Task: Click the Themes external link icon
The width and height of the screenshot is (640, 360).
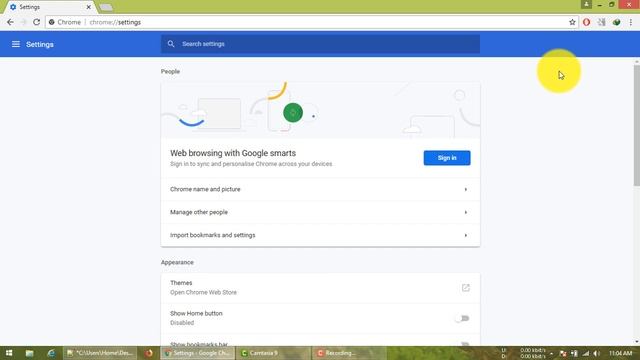Action: pyautogui.click(x=466, y=288)
